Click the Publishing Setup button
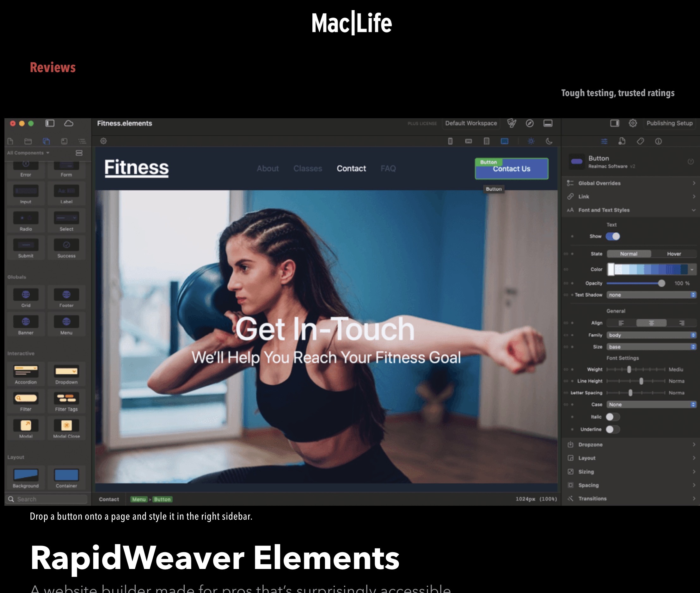 tap(669, 123)
